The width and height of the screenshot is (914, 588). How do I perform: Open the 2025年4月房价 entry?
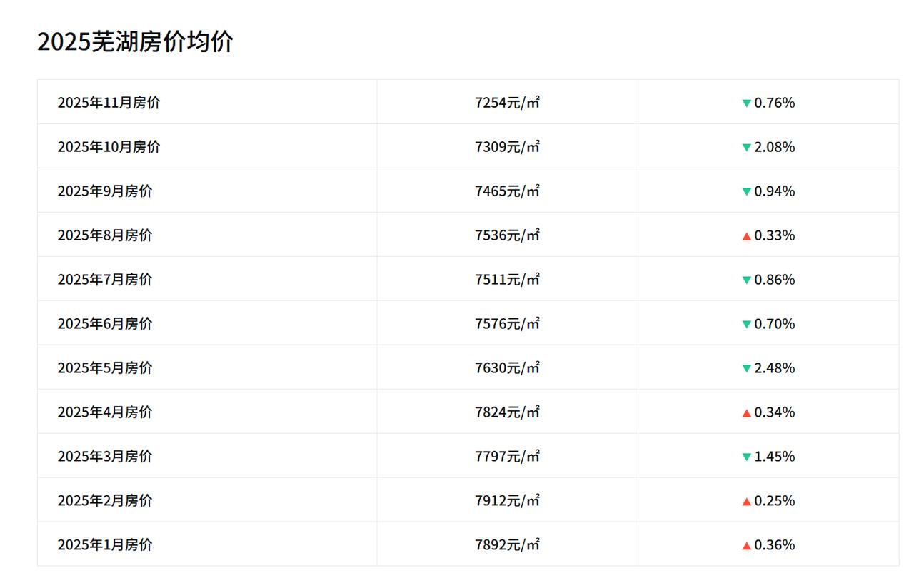pos(105,412)
